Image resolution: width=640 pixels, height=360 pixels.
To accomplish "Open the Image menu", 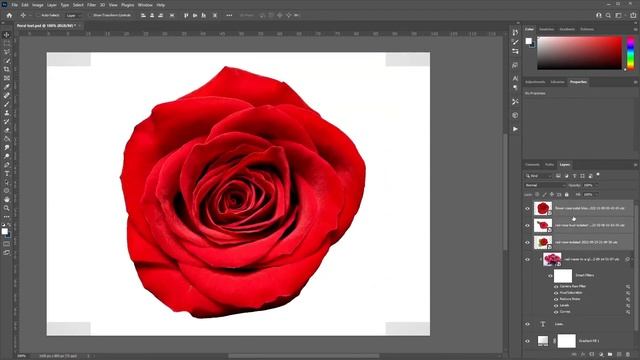I will [38, 5].
